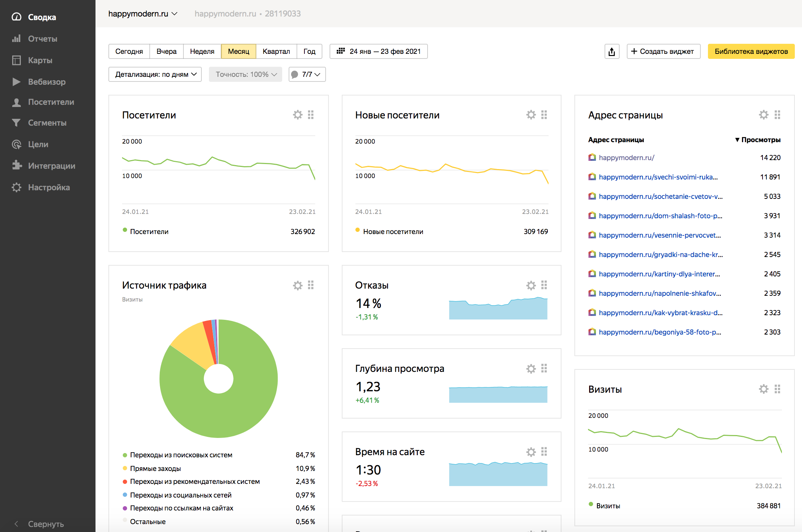Open the happymodern.ru/svechi-svoimi-ruka link
The height and width of the screenshot is (532, 802).
click(658, 177)
